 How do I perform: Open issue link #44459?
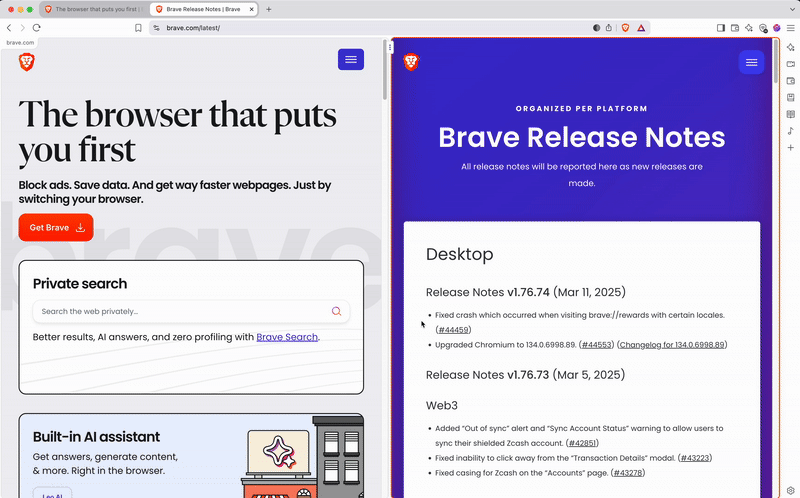click(x=453, y=330)
